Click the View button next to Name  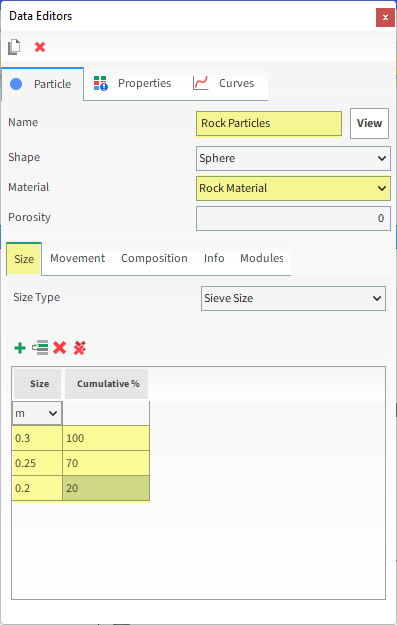(x=369, y=123)
